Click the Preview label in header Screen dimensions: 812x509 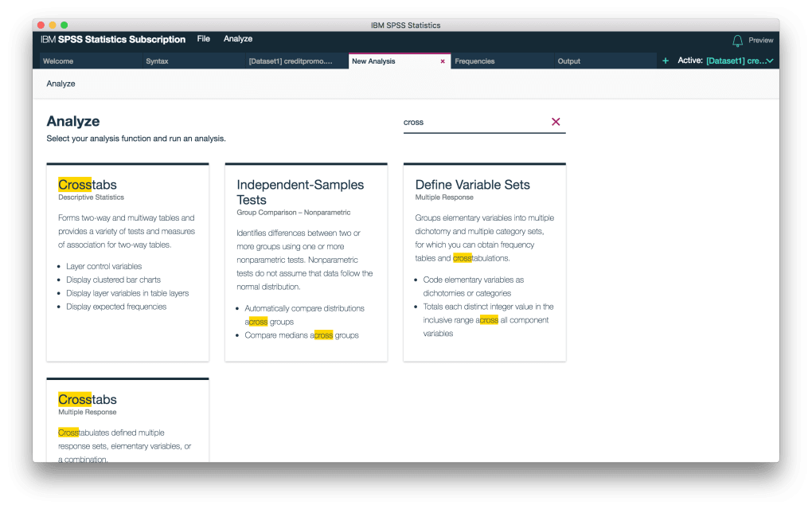[761, 41]
